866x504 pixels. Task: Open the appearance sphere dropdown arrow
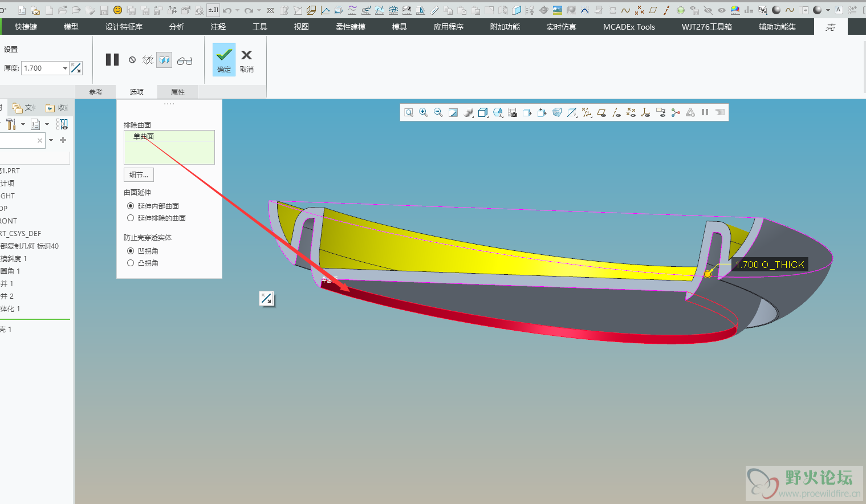point(828,10)
